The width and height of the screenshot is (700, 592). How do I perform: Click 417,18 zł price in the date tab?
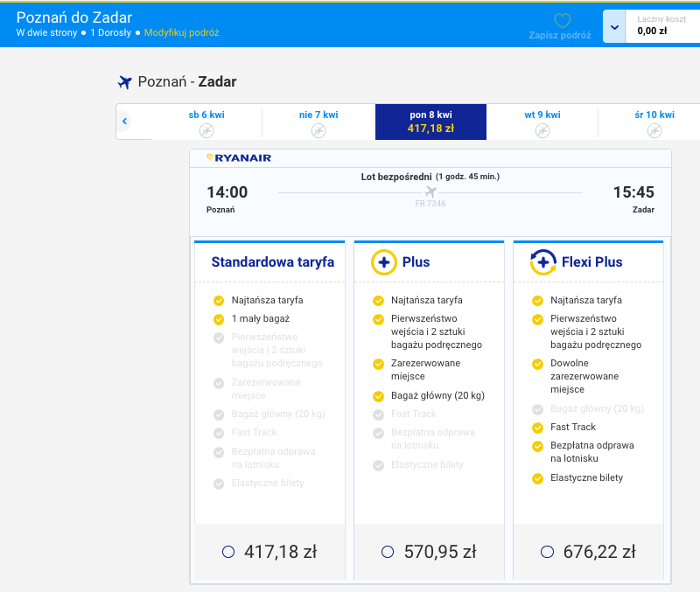click(x=430, y=129)
